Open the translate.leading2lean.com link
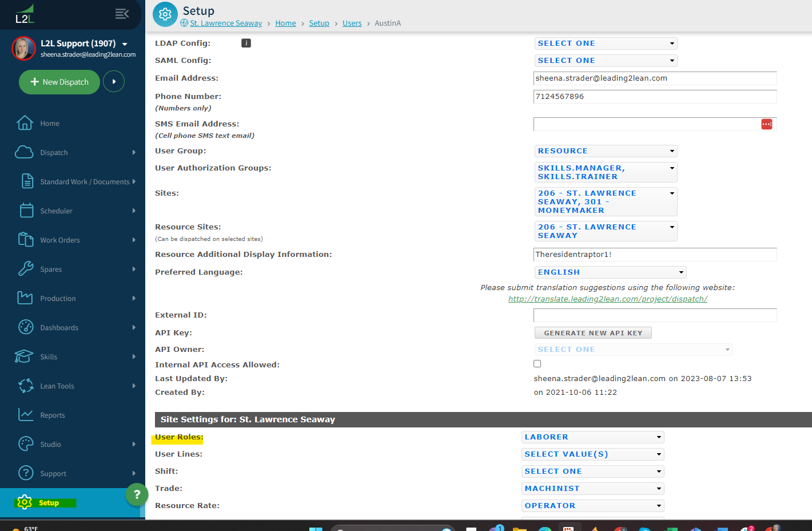The height and width of the screenshot is (531, 812). 607,299
